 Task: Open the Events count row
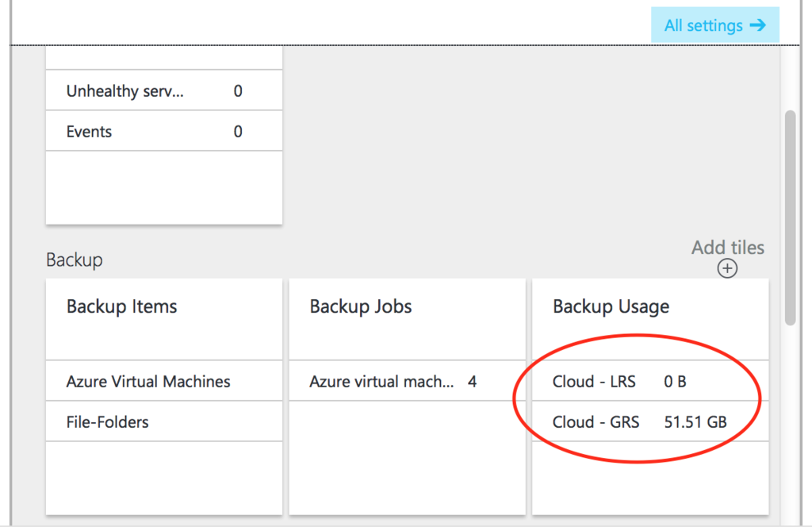pos(89,132)
